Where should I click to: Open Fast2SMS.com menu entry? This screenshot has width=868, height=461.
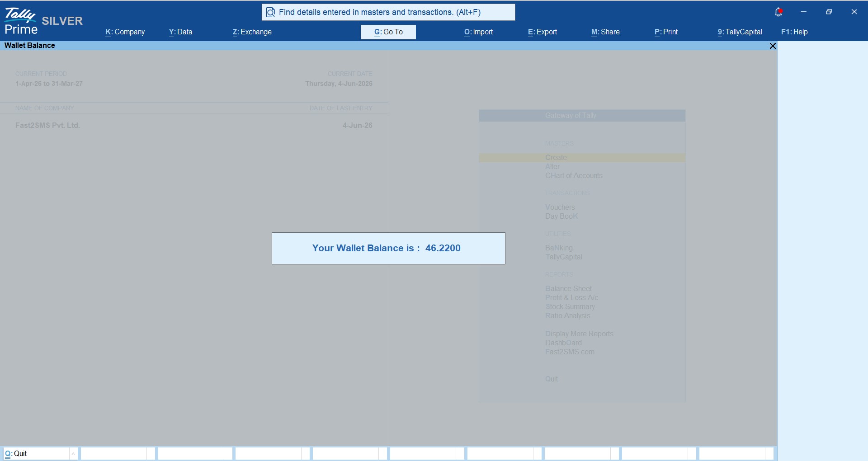(x=570, y=352)
